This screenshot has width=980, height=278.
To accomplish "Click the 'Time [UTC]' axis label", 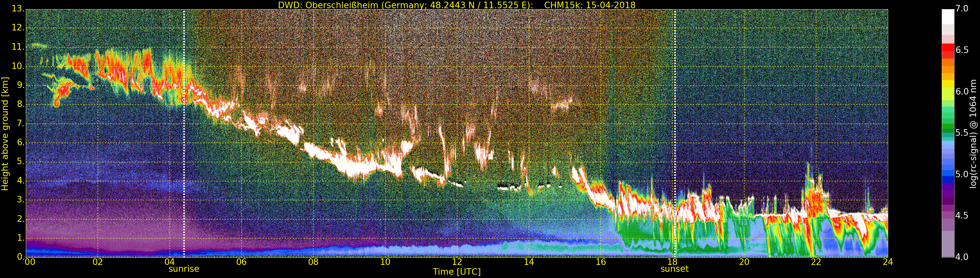I will [x=457, y=272].
